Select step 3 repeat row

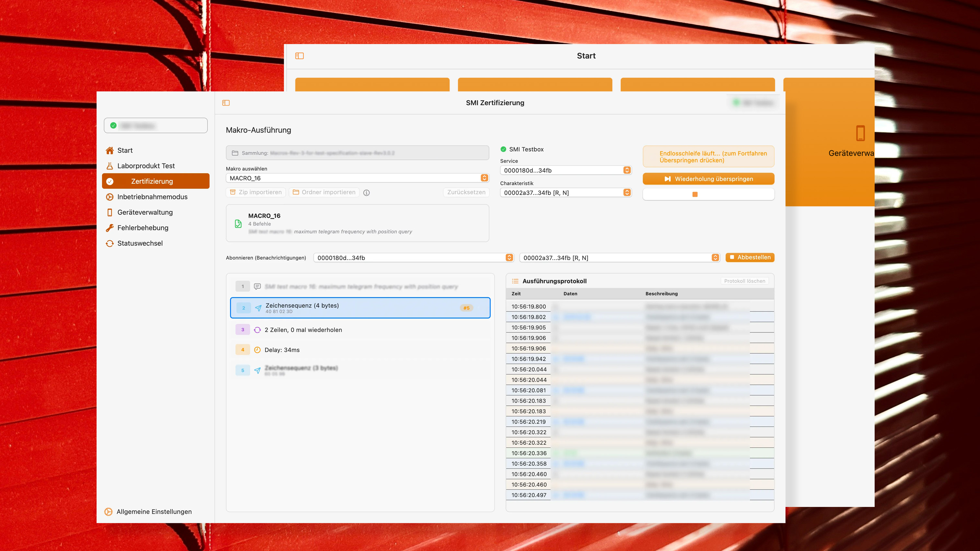[x=360, y=330]
